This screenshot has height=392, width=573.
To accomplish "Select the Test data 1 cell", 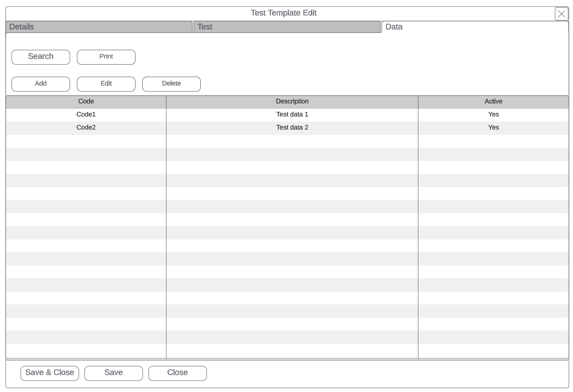I will 292,115.
